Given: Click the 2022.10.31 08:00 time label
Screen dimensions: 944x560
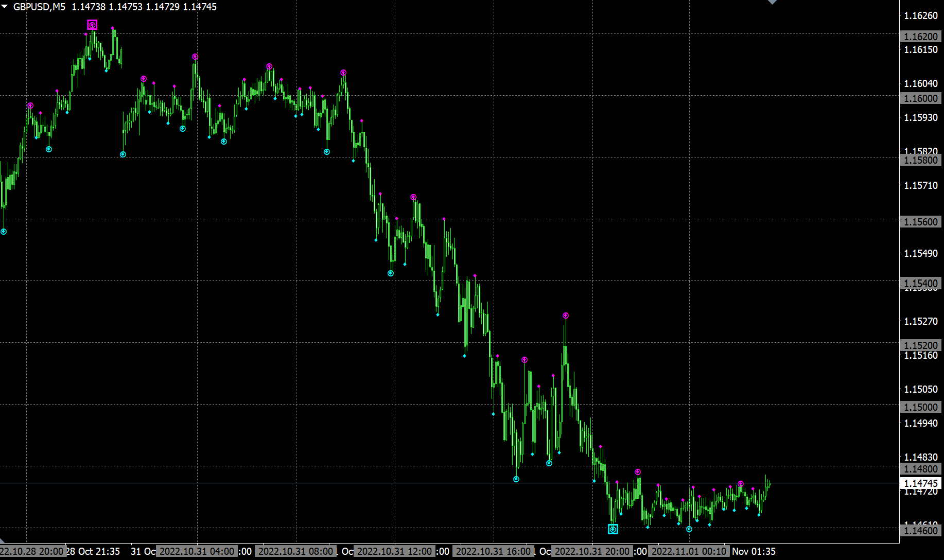Looking at the screenshot, I should 295,551.
